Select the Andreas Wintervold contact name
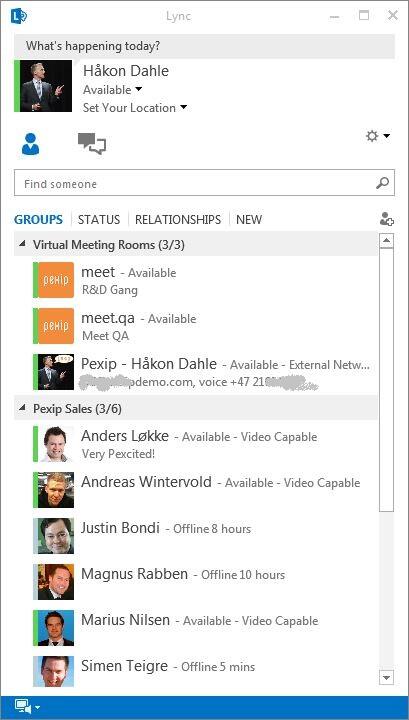 coord(146,482)
